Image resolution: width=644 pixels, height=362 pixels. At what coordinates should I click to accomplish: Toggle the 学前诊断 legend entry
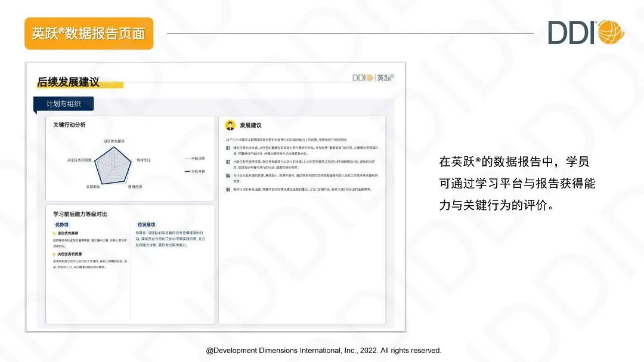(194, 158)
